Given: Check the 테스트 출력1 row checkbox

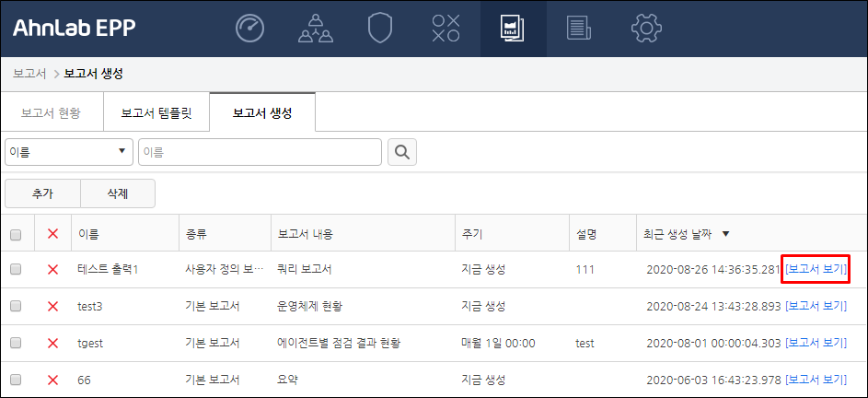Looking at the screenshot, I should click(x=16, y=269).
